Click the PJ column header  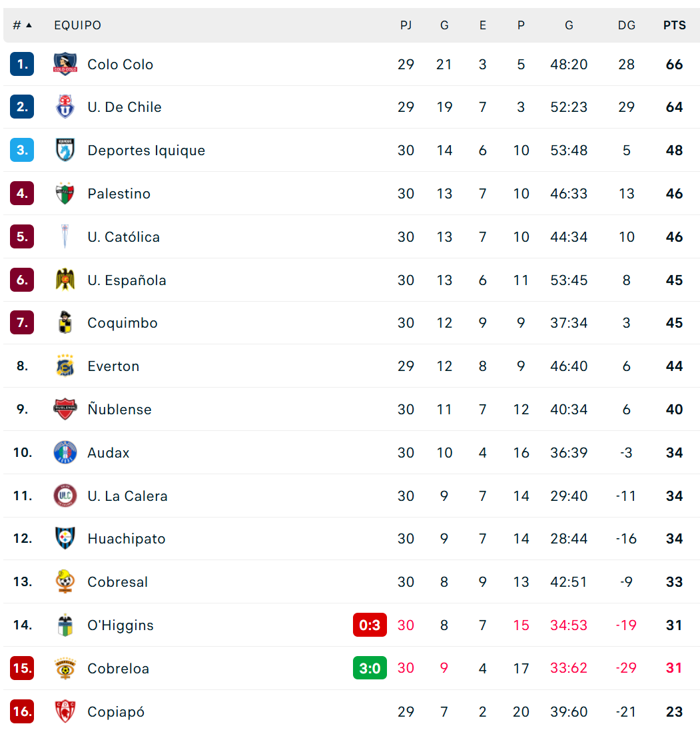click(406, 25)
